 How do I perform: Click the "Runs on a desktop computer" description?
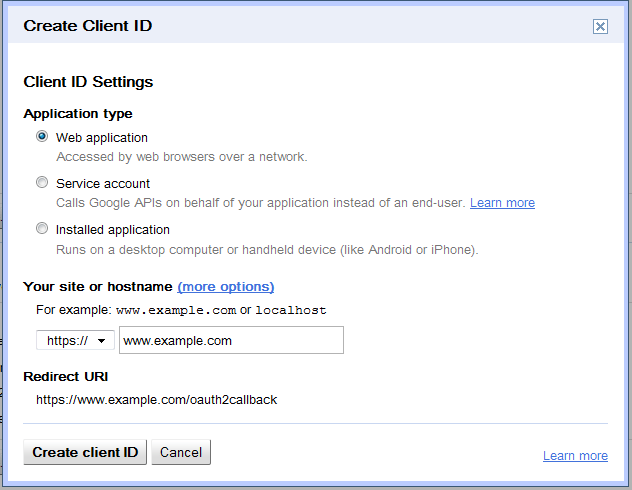pos(267,250)
